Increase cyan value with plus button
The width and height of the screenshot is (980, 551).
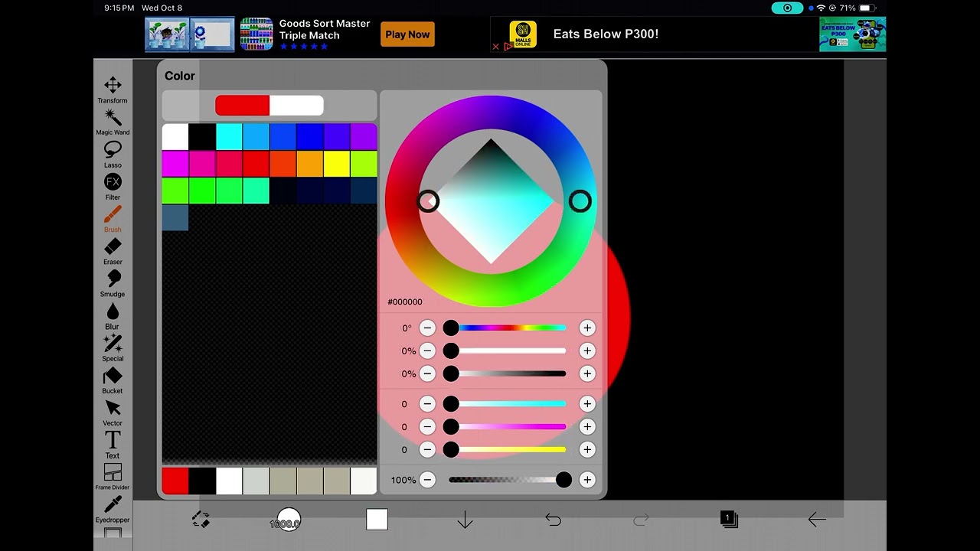pyautogui.click(x=587, y=404)
